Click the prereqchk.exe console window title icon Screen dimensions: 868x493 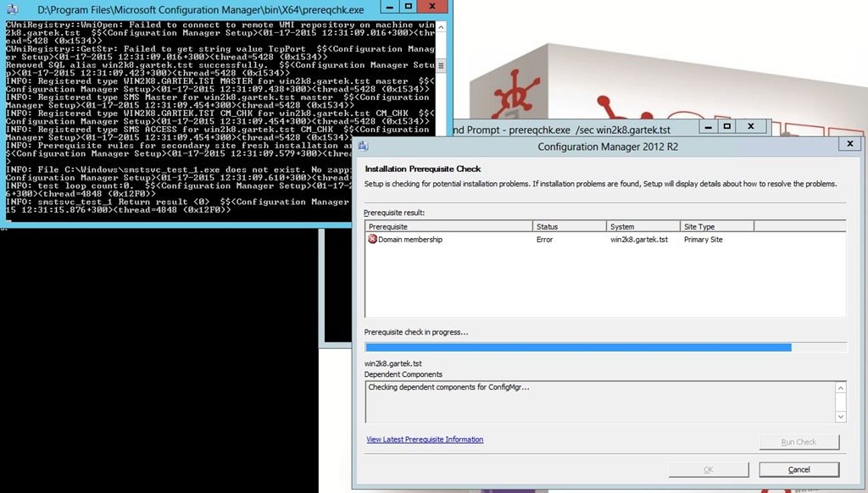pos(12,8)
